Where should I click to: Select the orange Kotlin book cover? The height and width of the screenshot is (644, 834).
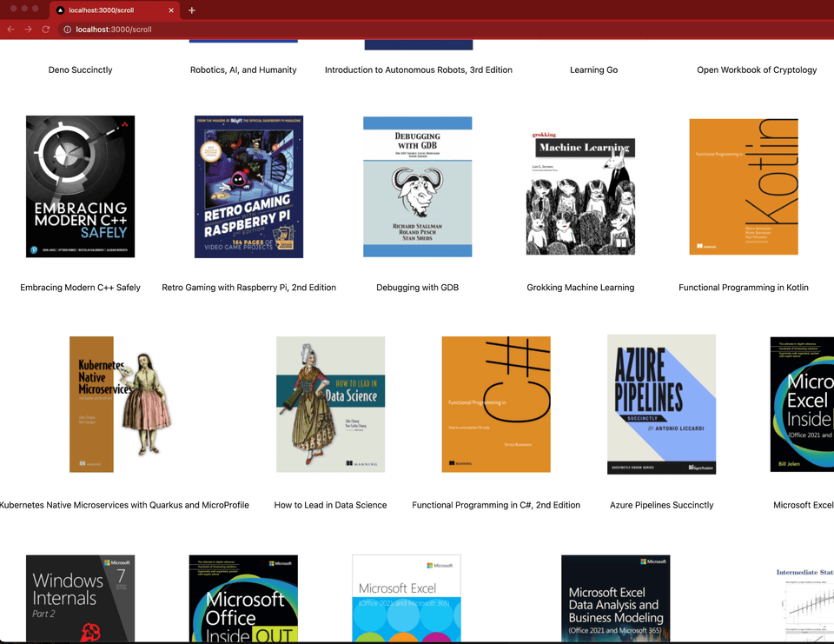(744, 186)
